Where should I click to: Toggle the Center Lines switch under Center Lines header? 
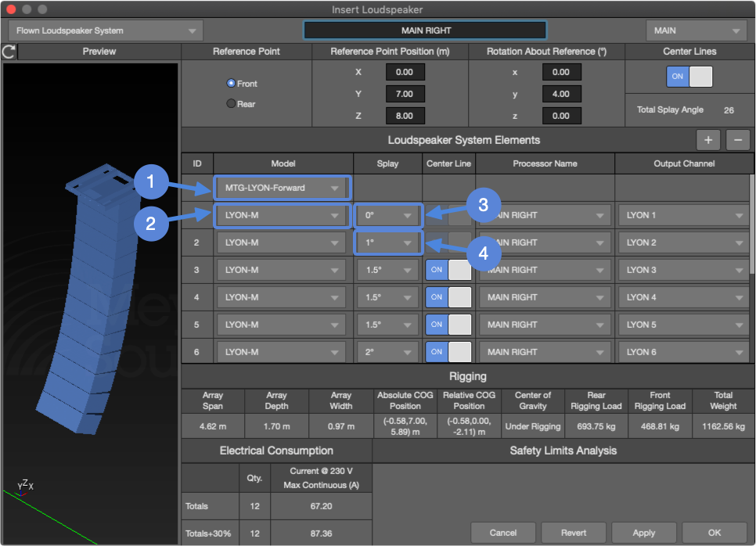pyautogui.click(x=689, y=77)
